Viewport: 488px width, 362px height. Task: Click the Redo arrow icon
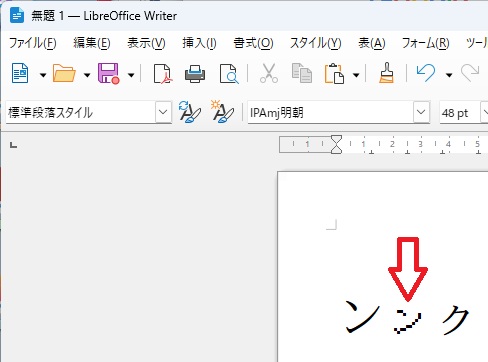(470, 73)
